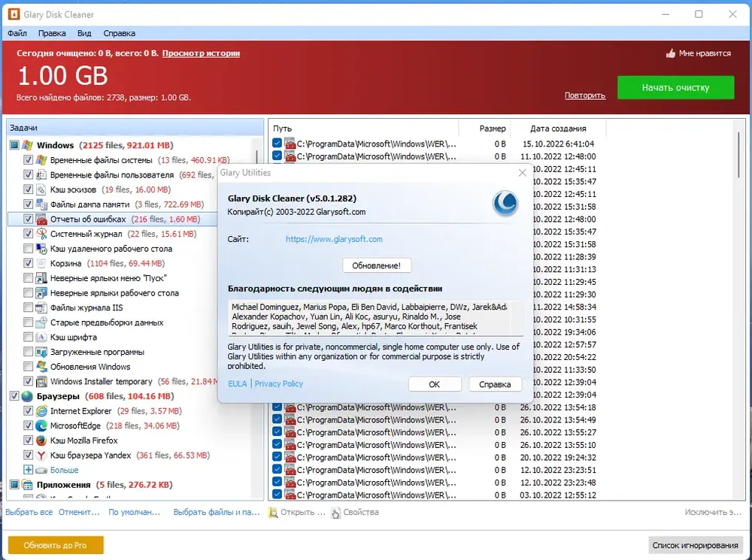Click the Отчеты об ошибках toolbox icon
Screen dimensions: 752x560
(x=41, y=219)
